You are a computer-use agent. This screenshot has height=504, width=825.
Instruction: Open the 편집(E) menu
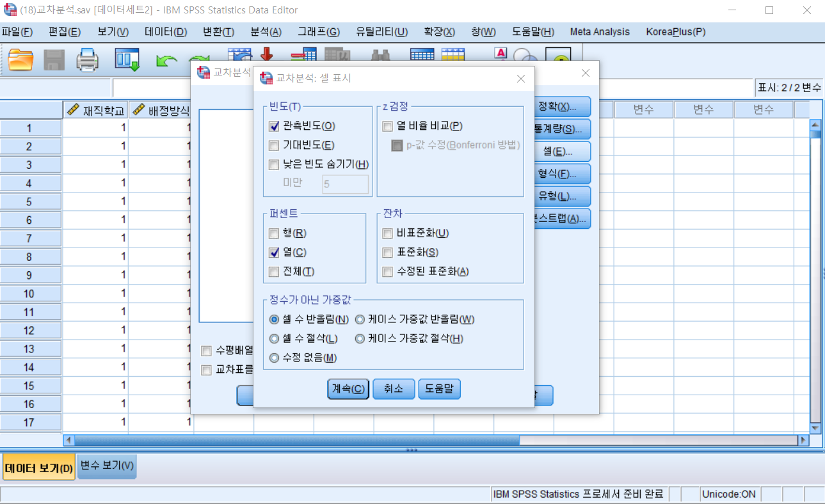(x=65, y=32)
